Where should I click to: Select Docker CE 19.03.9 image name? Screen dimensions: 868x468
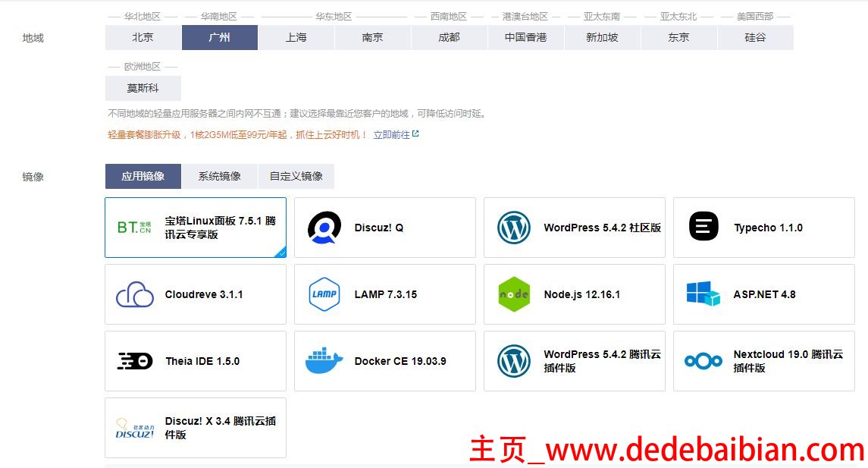400,361
